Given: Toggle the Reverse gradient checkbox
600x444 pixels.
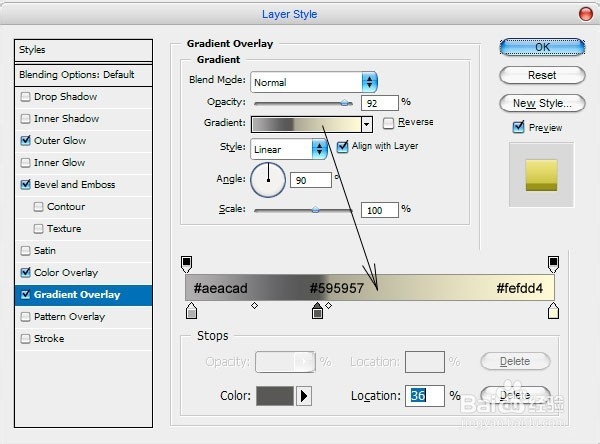Looking at the screenshot, I should [389, 123].
